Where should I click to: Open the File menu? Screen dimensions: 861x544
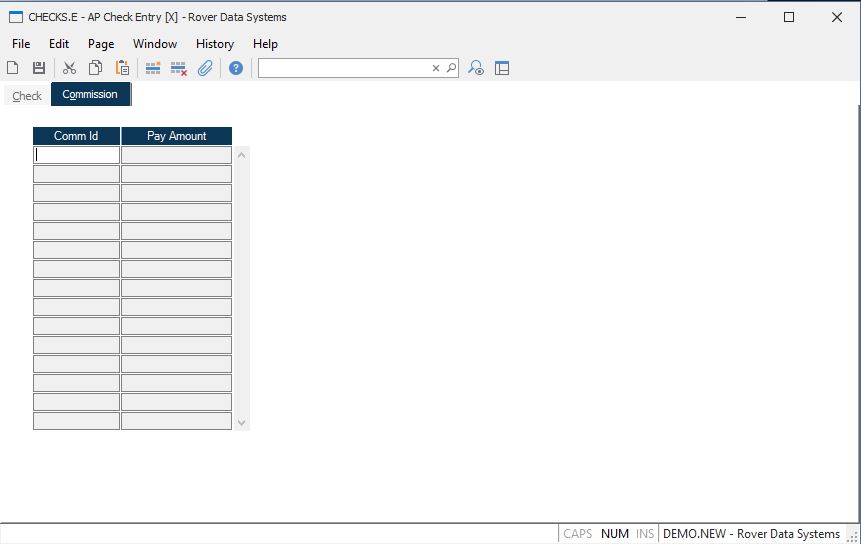click(21, 44)
